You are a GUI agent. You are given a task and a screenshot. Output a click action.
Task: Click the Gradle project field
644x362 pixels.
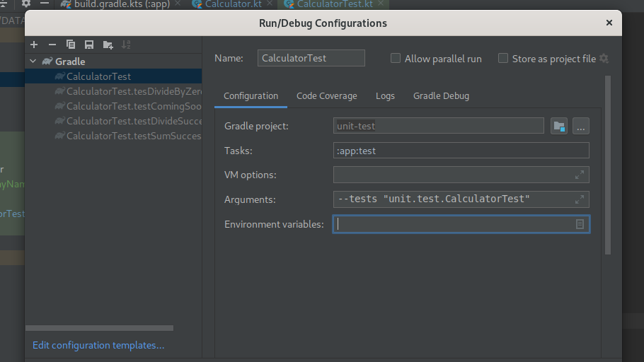tap(439, 126)
